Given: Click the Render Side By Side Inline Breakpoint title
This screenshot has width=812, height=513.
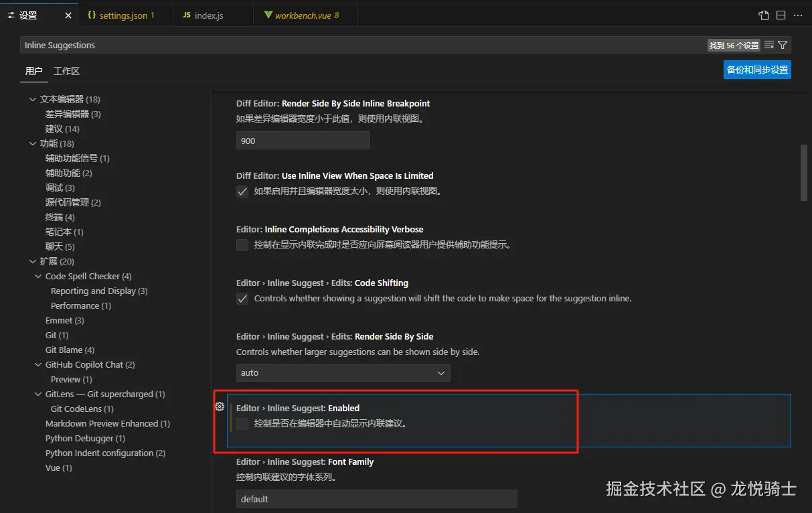Looking at the screenshot, I should click(333, 103).
